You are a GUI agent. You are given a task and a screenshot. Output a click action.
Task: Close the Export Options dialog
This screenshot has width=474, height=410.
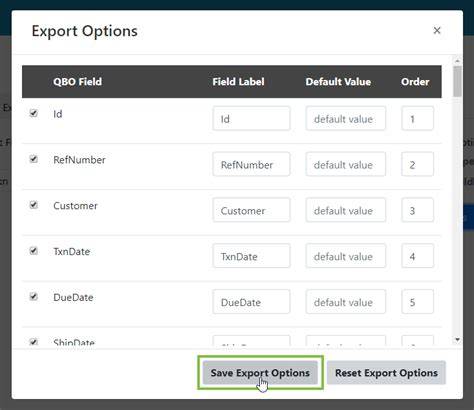pos(437,30)
